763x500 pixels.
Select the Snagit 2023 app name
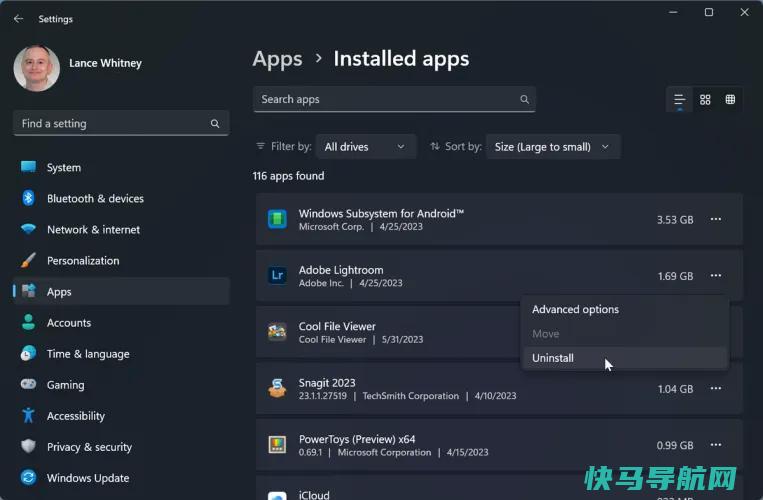(327, 383)
